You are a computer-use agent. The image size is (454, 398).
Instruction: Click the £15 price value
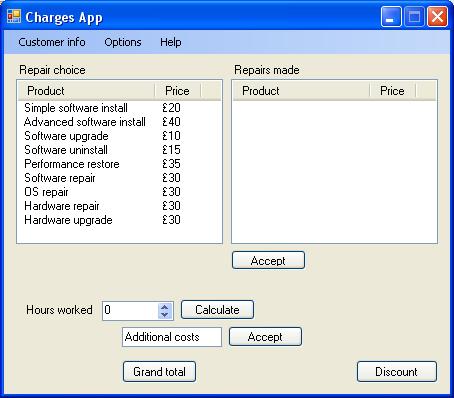point(171,150)
